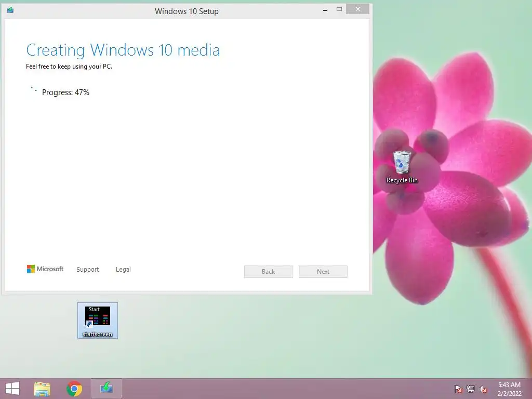Open the taskbar clock showing 5:43 AM
The height and width of the screenshot is (399, 532).
pos(509,385)
